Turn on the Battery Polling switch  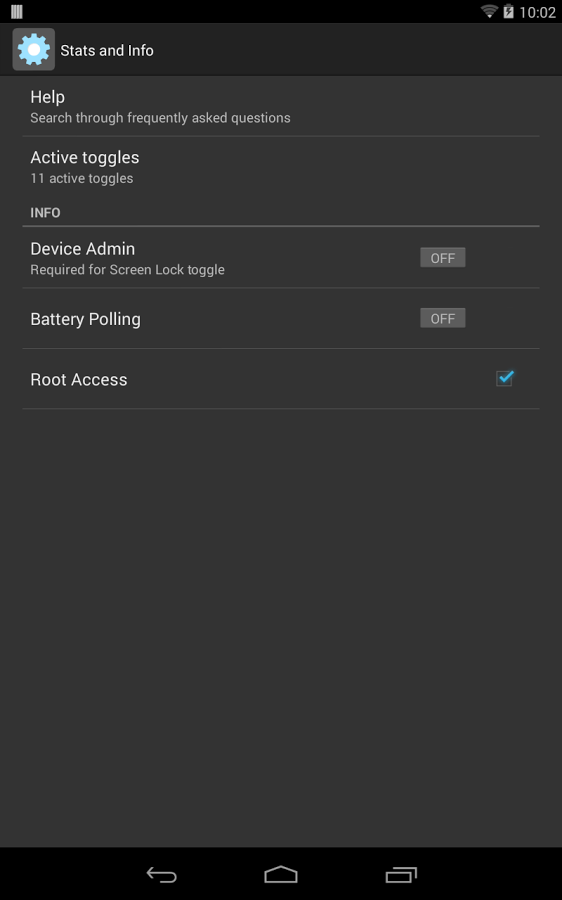tap(443, 318)
